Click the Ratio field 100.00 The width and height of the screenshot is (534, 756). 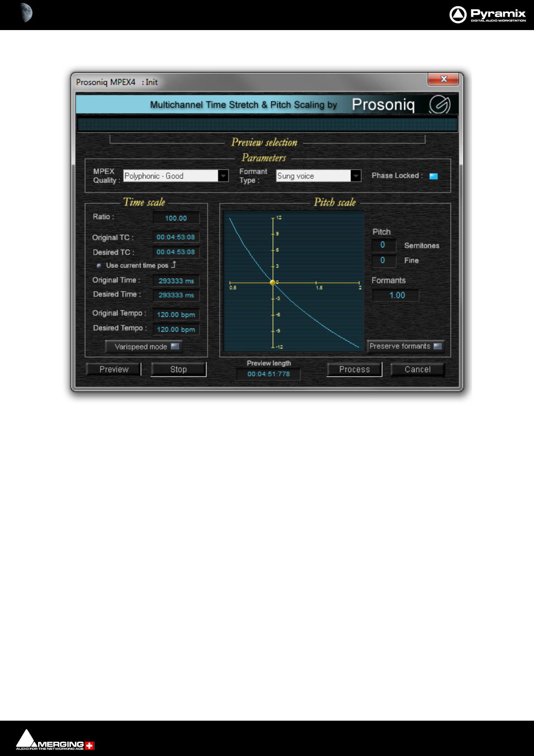click(176, 218)
